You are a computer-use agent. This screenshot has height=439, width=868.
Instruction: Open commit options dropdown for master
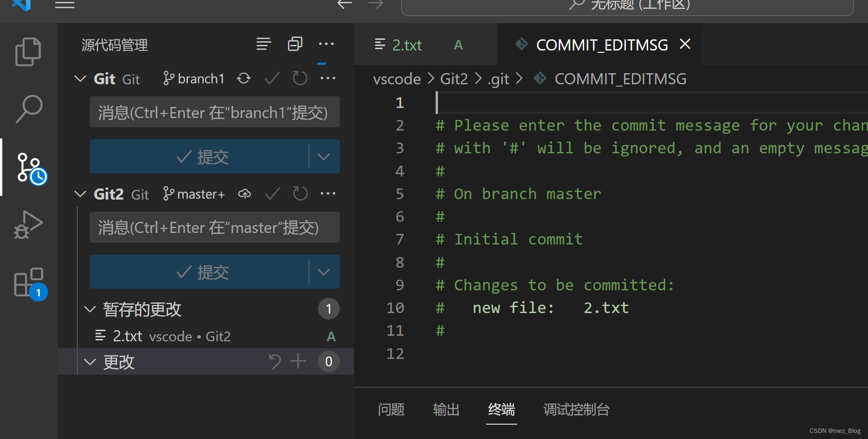pyautogui.click(x=324, y=272)
